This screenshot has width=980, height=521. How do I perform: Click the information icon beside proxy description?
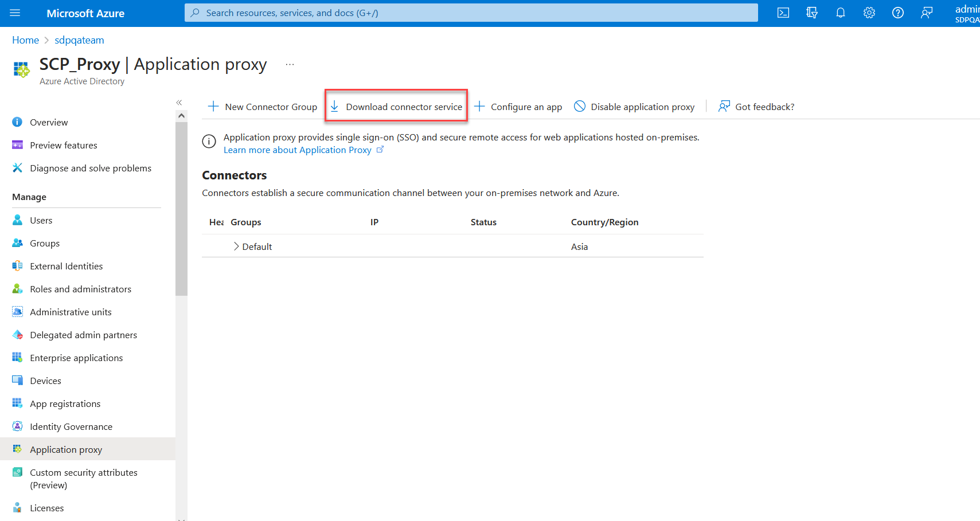coord(209,141)
